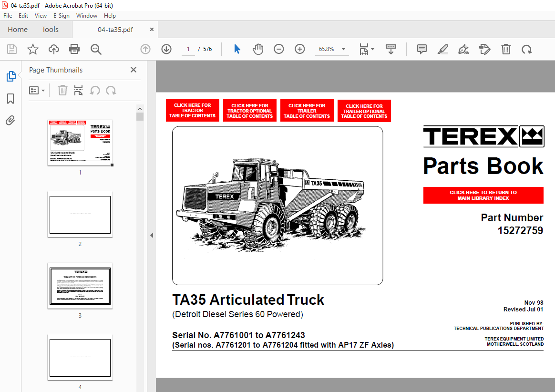Open thumbnail panel options dropdown
This screenshot has width=555, height=392.
37,91
